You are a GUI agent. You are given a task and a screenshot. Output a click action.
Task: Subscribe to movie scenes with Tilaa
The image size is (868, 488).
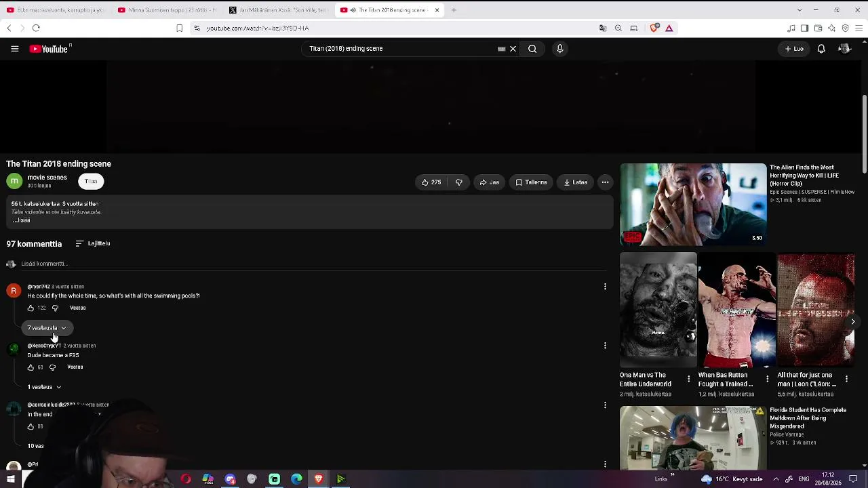[91, 182]
